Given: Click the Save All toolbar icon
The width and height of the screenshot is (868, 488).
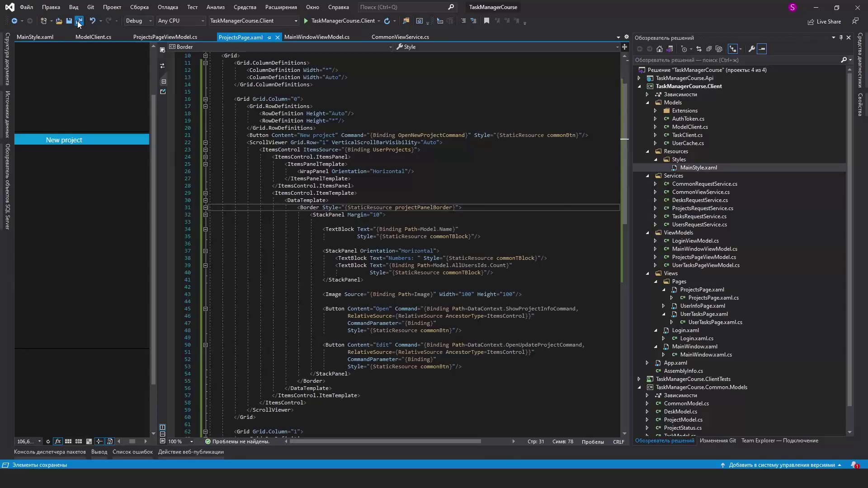Looking at the screenshot, I should click(79, 21).
